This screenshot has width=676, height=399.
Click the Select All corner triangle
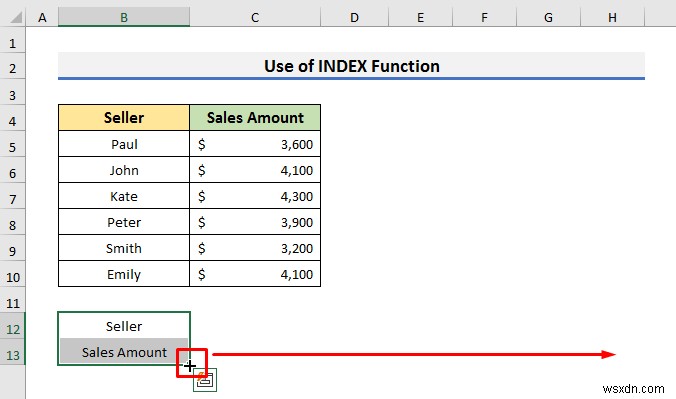pos(16,18)
